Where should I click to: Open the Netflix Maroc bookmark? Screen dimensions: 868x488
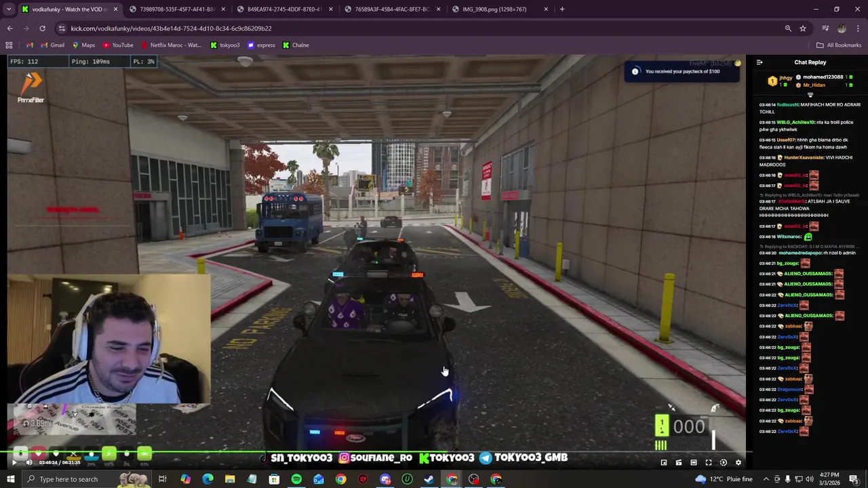pyautogui.click(x=171, y=45)
